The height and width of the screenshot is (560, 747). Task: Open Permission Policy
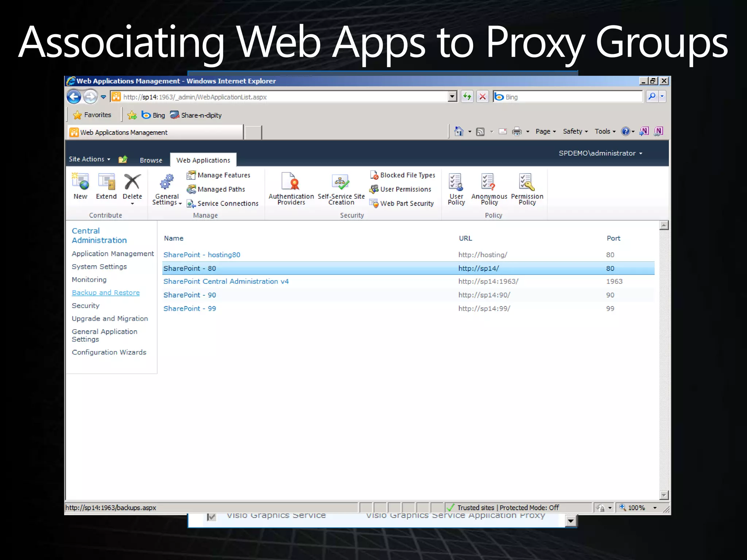click(527, 189)
